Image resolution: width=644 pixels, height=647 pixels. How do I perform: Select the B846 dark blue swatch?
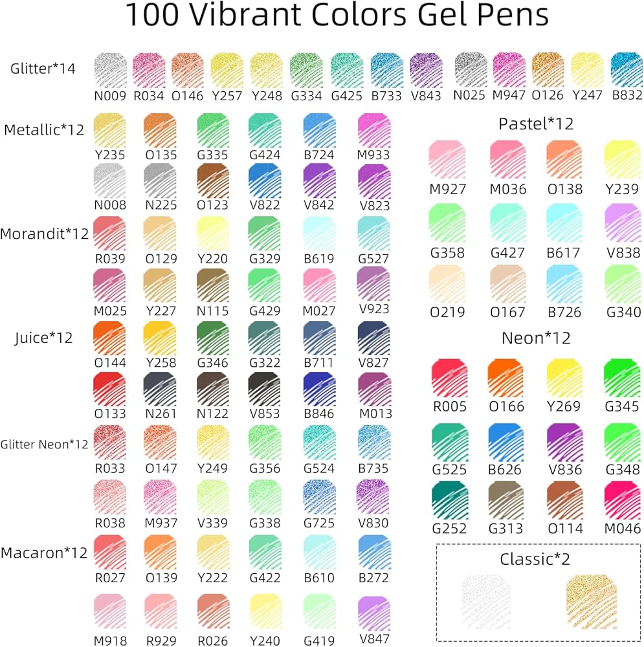tap(319, 389)
